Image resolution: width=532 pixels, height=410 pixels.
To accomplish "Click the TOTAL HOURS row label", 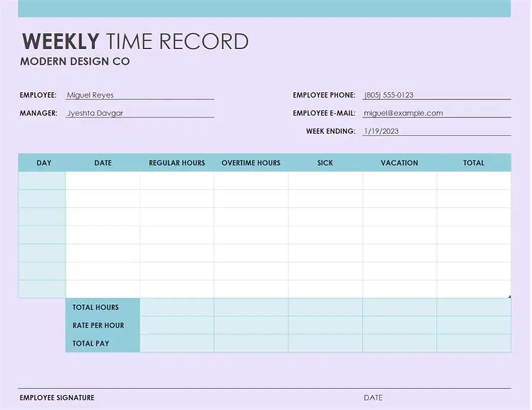I will click(95, 307).
